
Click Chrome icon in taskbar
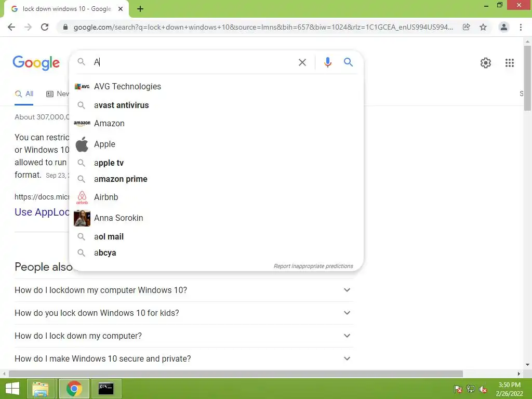coord(74,389)
